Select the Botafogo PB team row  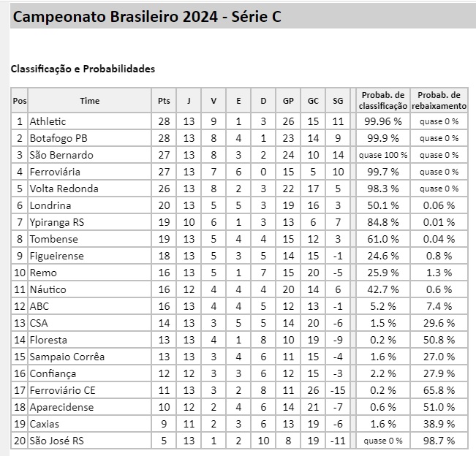(58, 138)
